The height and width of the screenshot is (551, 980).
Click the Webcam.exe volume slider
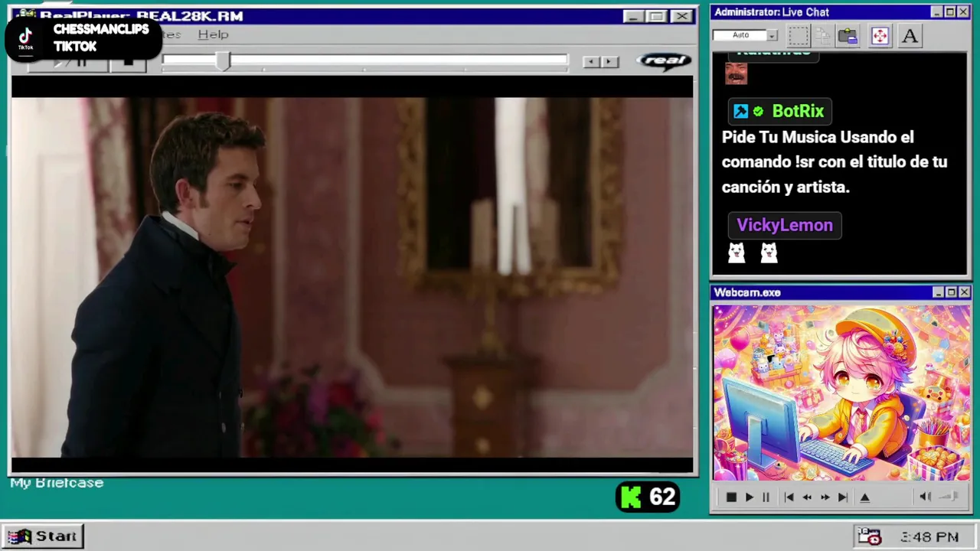point(949,497)
